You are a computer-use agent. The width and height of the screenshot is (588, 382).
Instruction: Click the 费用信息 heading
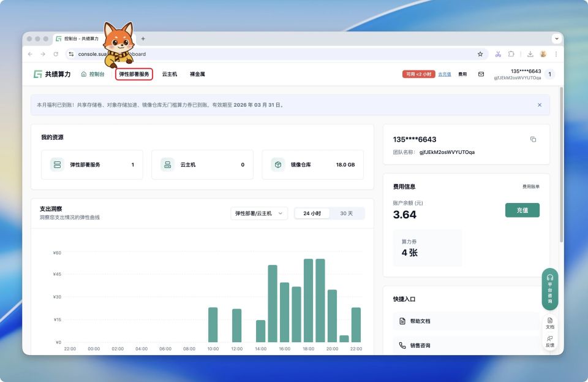[404, 186]
